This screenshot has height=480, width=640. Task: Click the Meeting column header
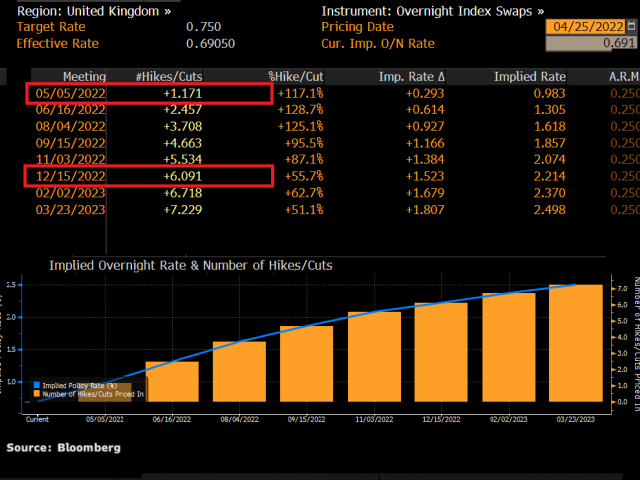[x=84, y=77]
